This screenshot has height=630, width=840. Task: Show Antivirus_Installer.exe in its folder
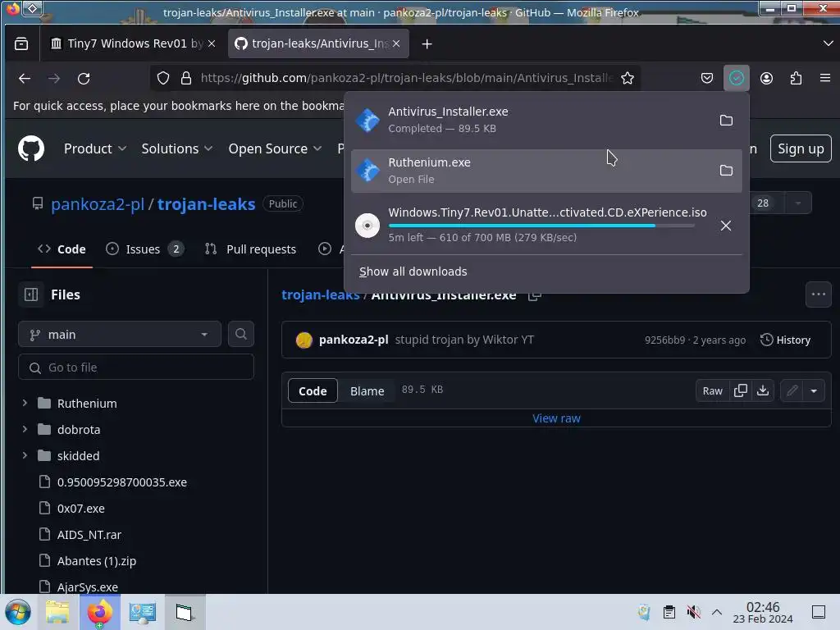click(726, 120)
